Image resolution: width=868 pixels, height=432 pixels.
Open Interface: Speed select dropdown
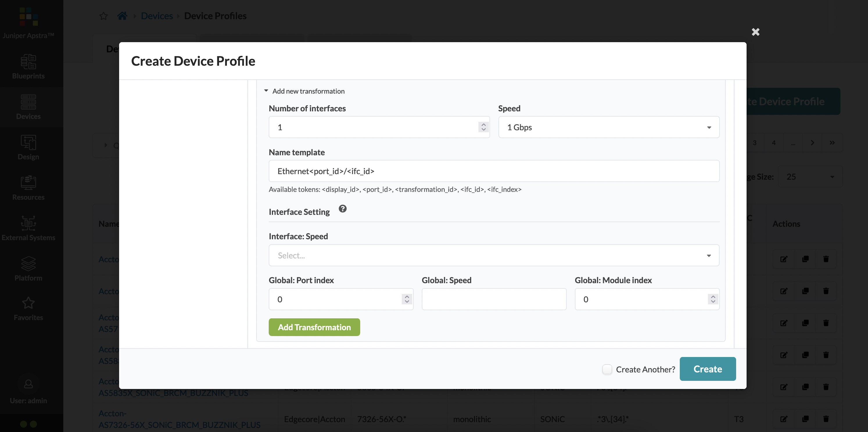click(x=494, y=255)
